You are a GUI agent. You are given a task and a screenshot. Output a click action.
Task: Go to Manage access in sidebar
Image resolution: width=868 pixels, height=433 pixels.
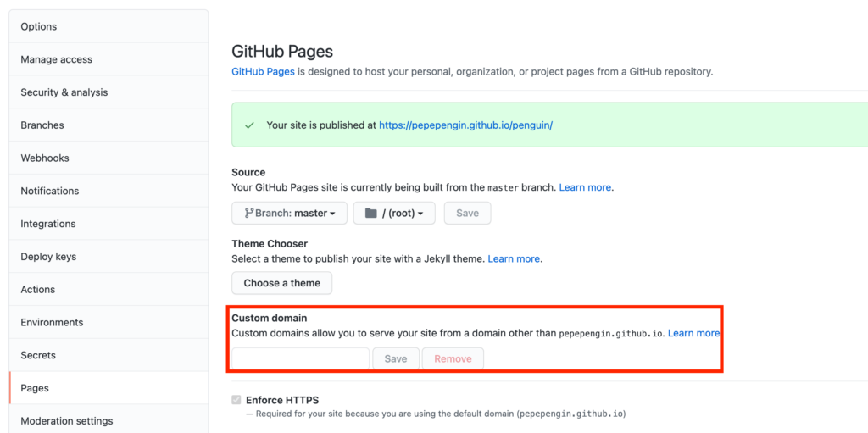point(108,59)
